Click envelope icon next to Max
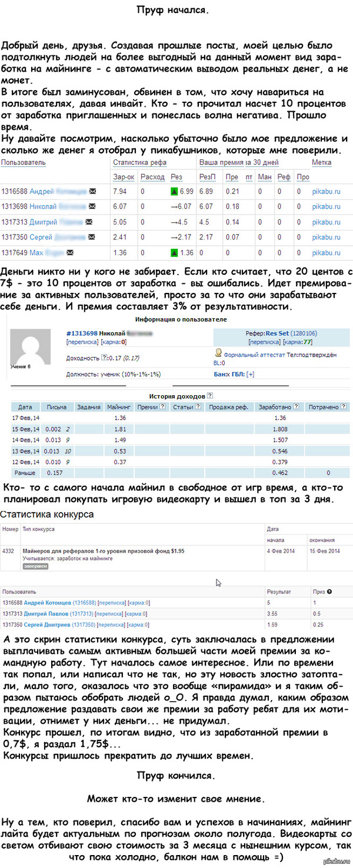This screenshot has width=353, height=868. (70, 252)
